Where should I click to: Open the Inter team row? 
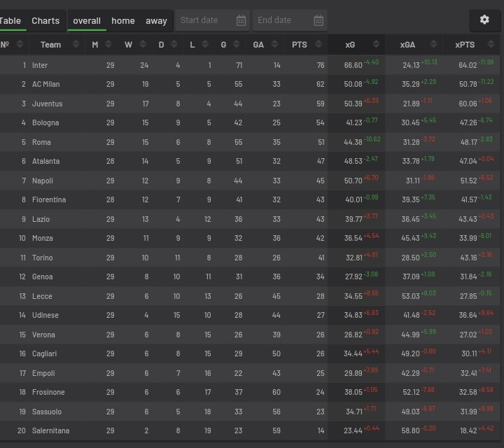point(250,65)
